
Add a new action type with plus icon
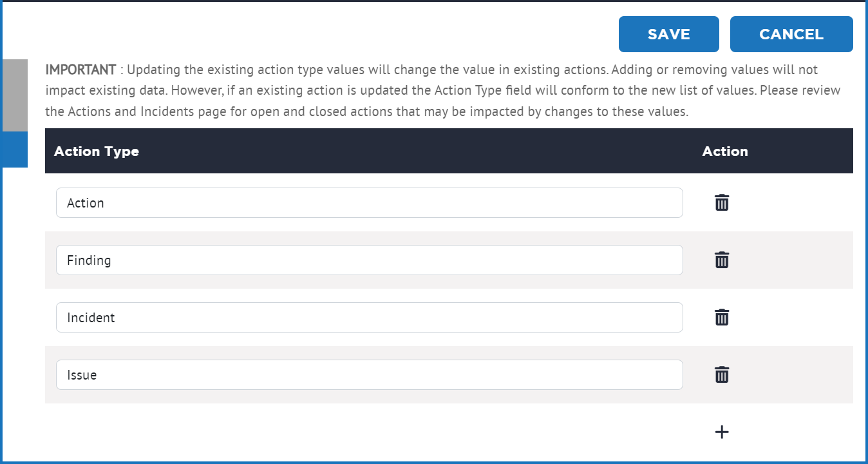[x=722, y=432]
